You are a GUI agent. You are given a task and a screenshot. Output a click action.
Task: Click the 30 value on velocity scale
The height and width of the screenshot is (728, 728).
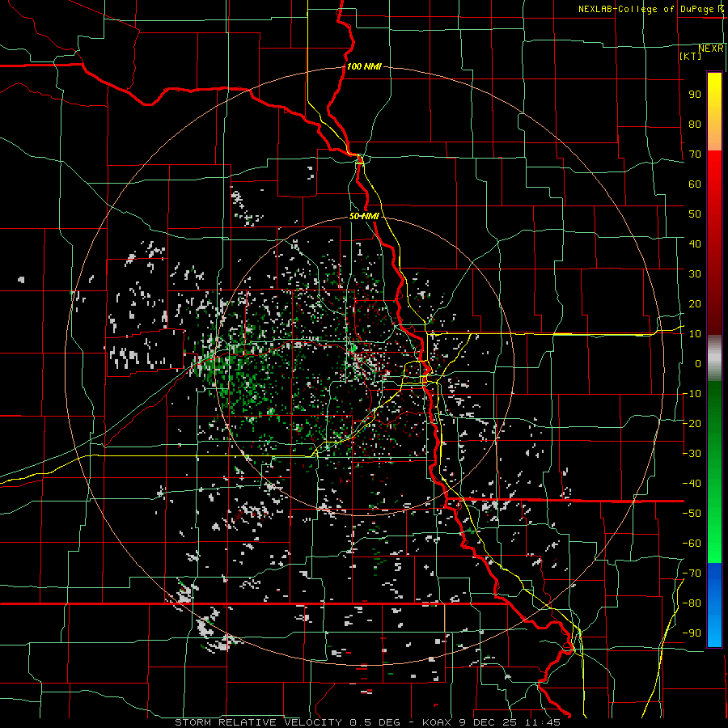695,274
